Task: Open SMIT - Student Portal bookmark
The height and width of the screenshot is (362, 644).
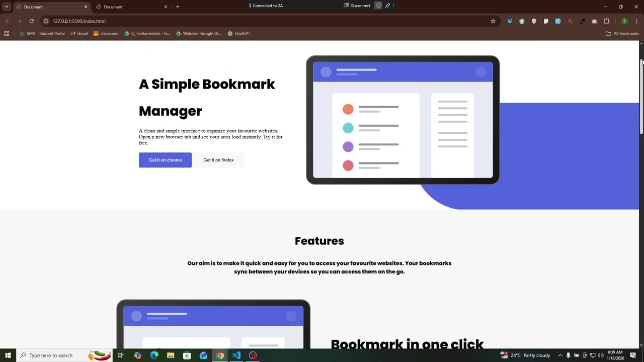Action: (42, 34)
